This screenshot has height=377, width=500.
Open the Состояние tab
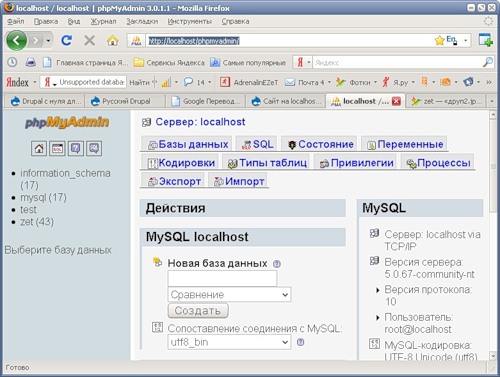(320, 144)
